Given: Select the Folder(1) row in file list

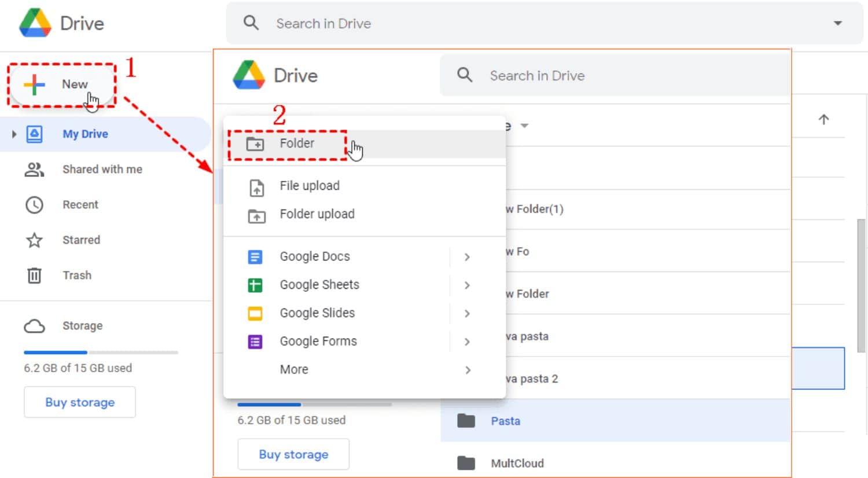Looking at the screenshot, I should [x=648, y=209].
